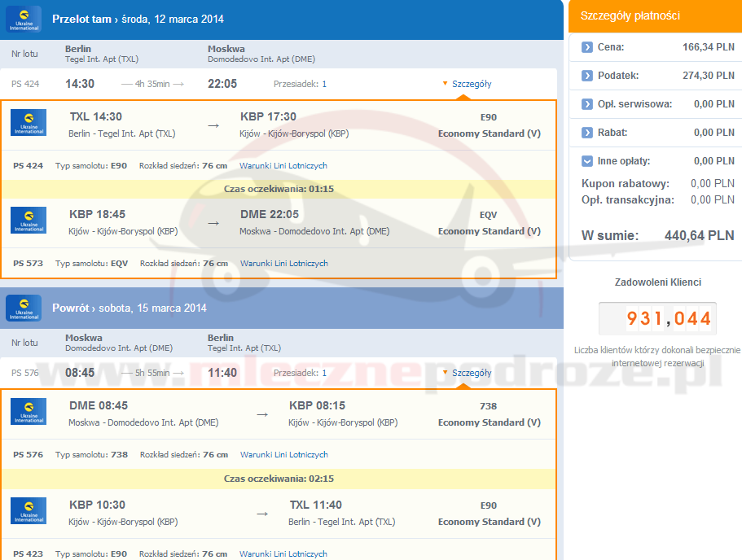Open Warunki Lini Lotniczych for PS 424
This screenshot has height=560, width=742.
coord(283,166)
